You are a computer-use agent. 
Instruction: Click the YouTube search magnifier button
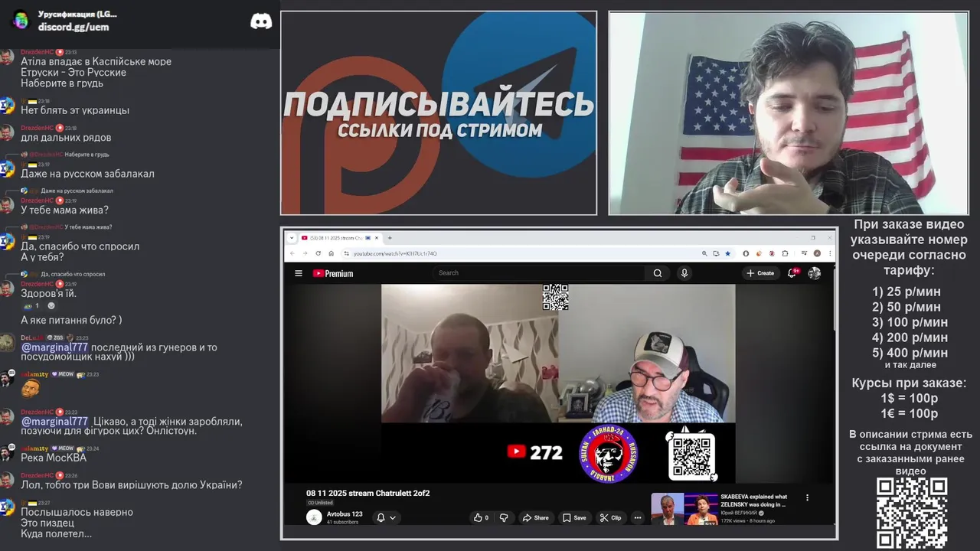point(658,273)
